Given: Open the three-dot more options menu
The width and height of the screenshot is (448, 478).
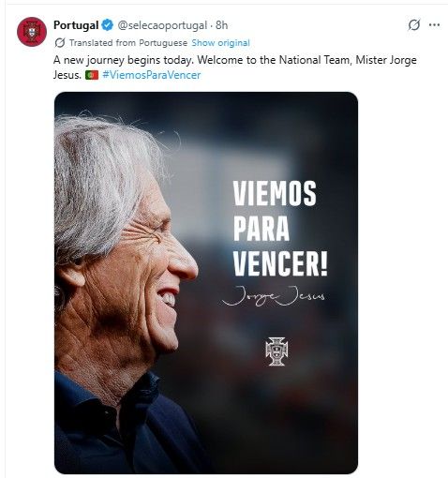Looking at the screenshot, I should click(x=434, y=25).
